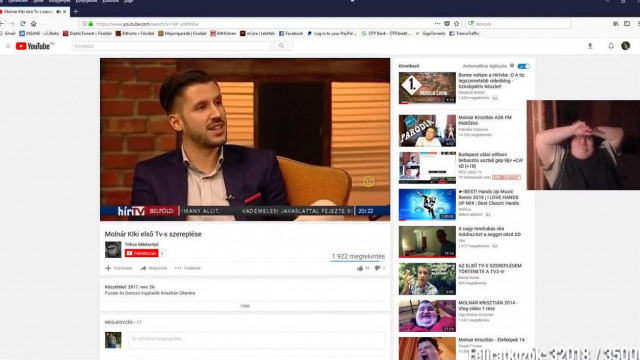Open the Titkos Mikkentyű channel name
This screenshot has width=640, height=360.
142,244
